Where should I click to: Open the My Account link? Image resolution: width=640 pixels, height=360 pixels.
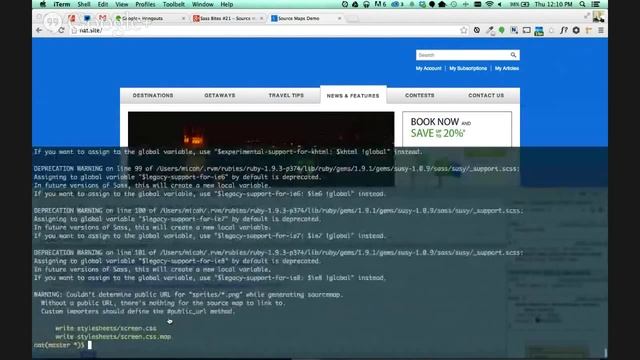pos(429,68)
